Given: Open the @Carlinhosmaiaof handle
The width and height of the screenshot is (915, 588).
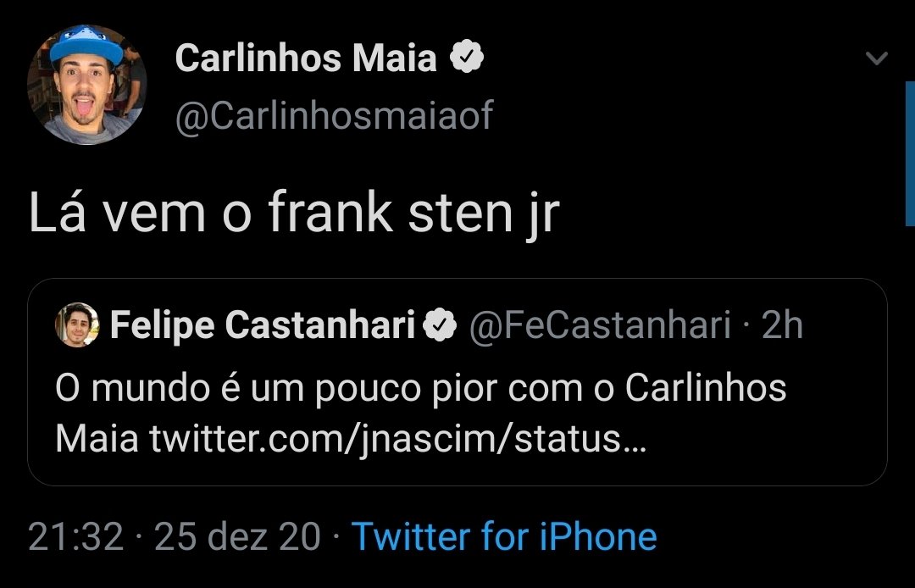Looking at the screenshot, I should 334,115.
